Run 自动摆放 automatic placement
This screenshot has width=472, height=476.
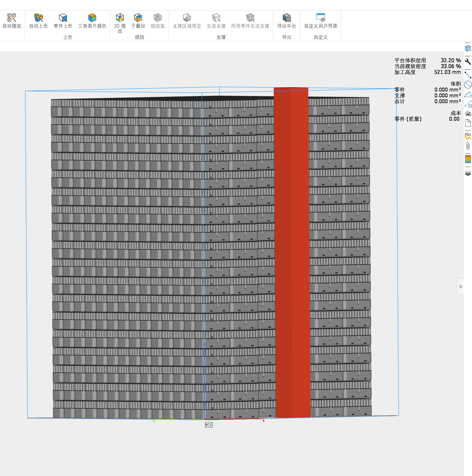point(12,21)
